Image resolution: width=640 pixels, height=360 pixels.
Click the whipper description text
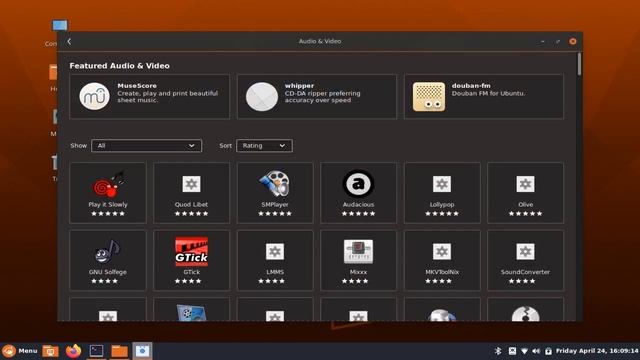coord(322,97)
